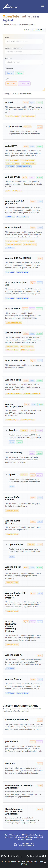Screen dimensions: 48x868
Task: Toggle the Metrics telemetry filter
Action: [x=19, y=73]
